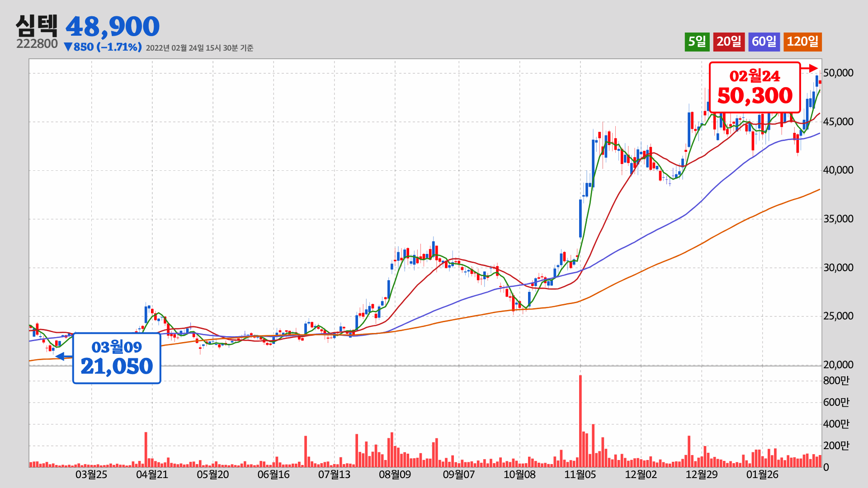Click the 05월20 date axis label
This screenshot has width=868, height=488.
(213, 475)
